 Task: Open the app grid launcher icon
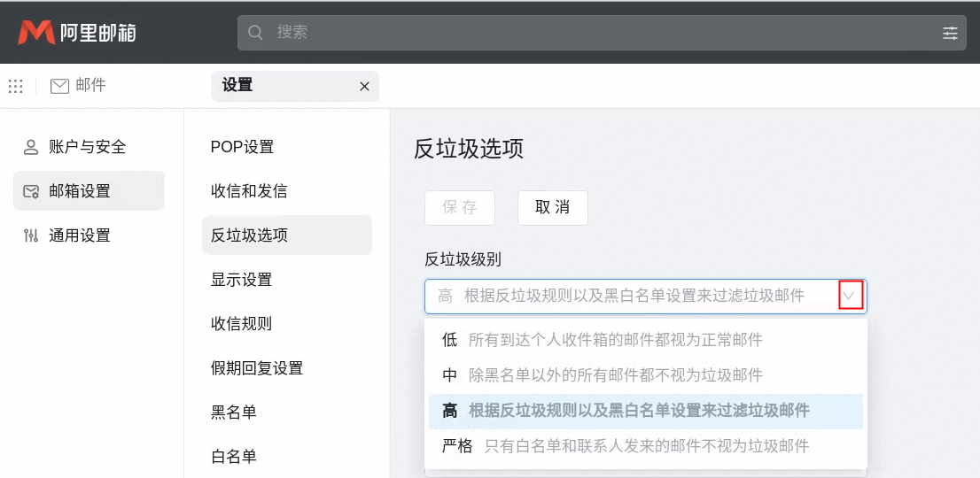16,86
